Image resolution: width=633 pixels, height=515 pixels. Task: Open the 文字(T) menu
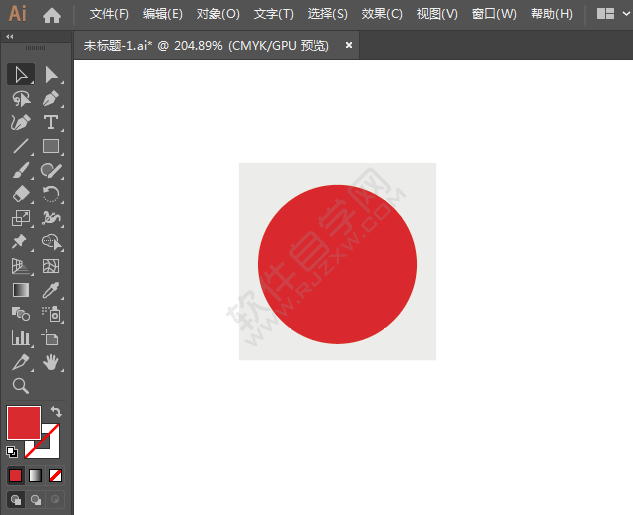pyautogui.click(x=273, y=14)
